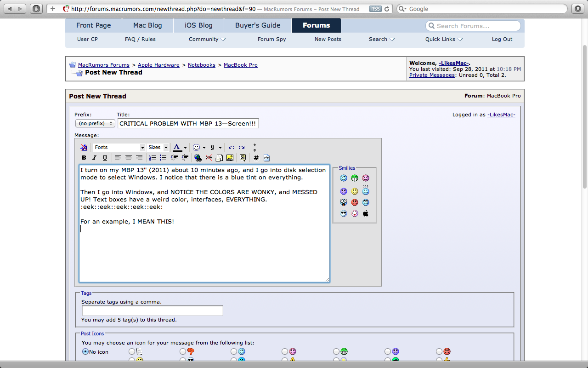588x368 pixels.
Task: Click Log Out in navigation bar
Action: tap(502, 39)
